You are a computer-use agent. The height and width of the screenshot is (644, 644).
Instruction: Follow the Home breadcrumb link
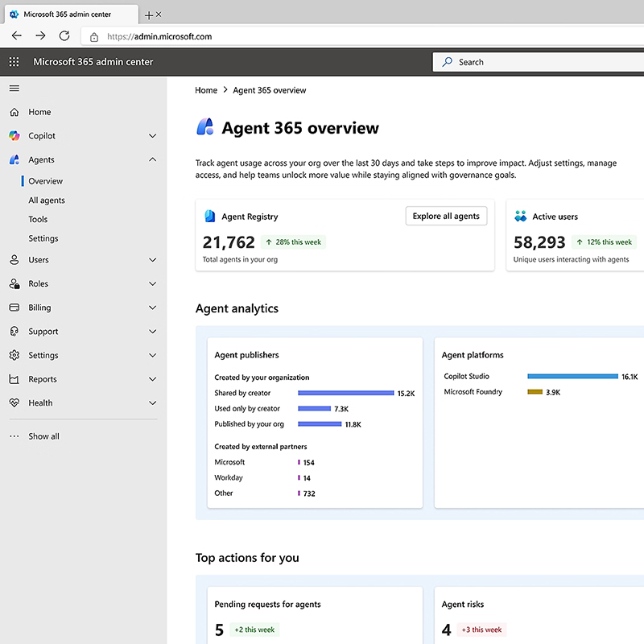coord(206,90)
